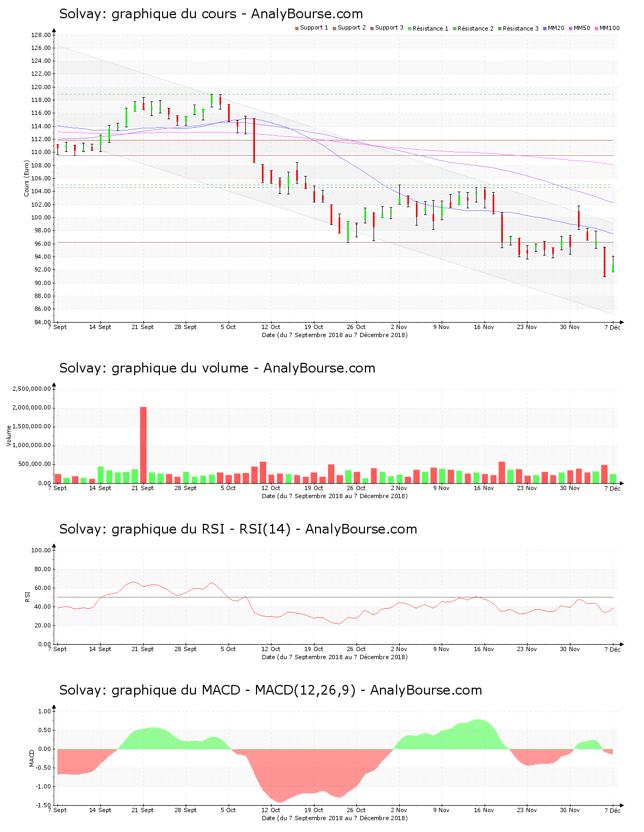Click the vertical 'MACD' axis label
The image size is (644, 832).
[x=32, y=758]
